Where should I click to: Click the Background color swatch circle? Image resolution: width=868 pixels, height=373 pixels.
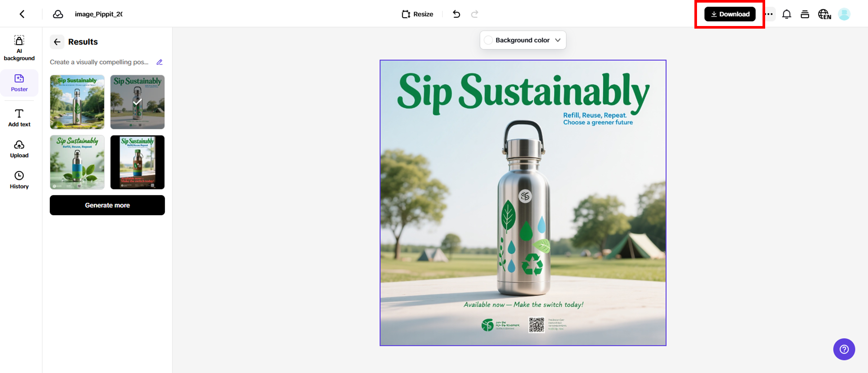488,40
